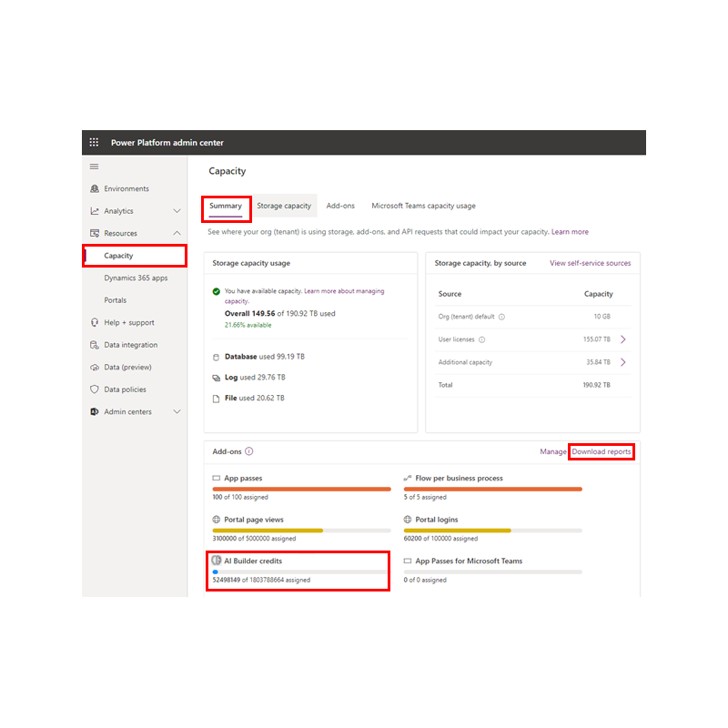Click the Analytics chart icon
Image resolution: width=728 pixels, height=728 pixels.
click(95, 211)
